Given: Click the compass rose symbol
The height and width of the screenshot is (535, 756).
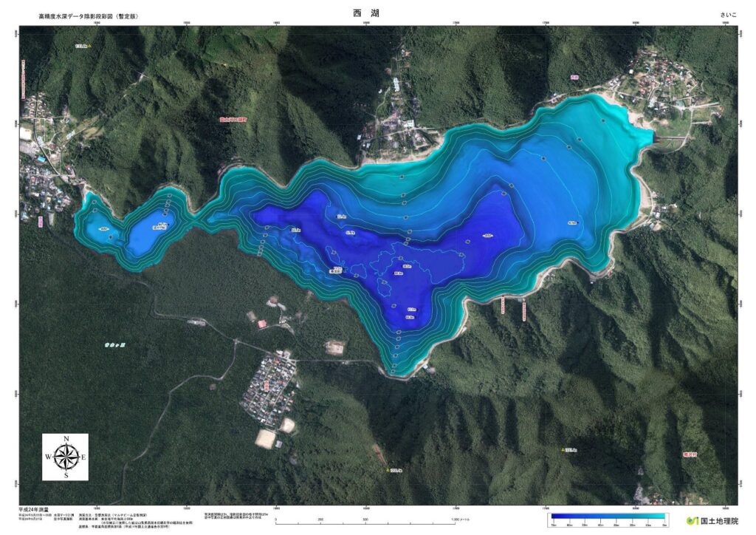Looking at the screenshot, I should click(x=65, y=456).
